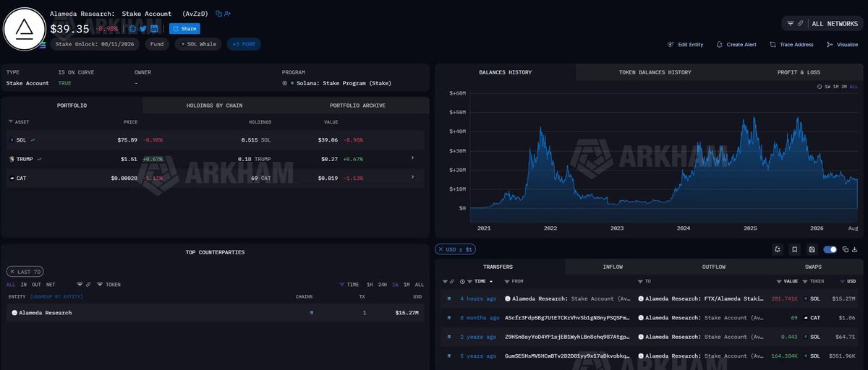The width and height of the screenshot is (868, 370).
Task: Open TO column filter
Action: (x=641, y=281)
